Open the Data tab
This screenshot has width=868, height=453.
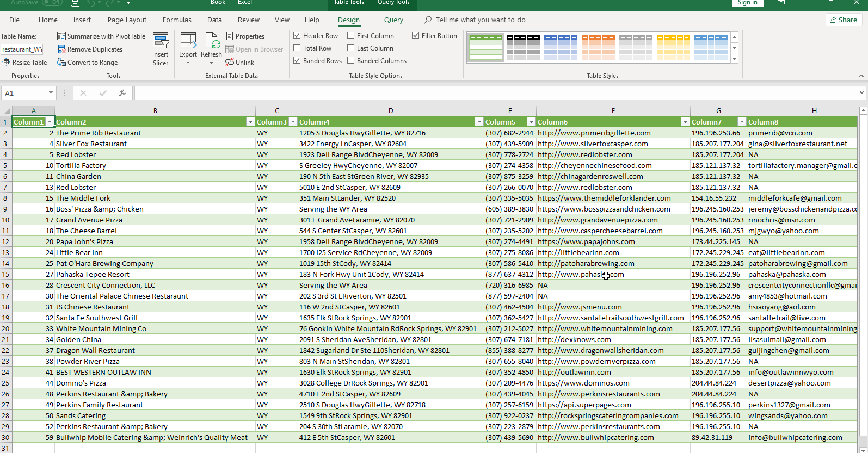pos(214,20)
